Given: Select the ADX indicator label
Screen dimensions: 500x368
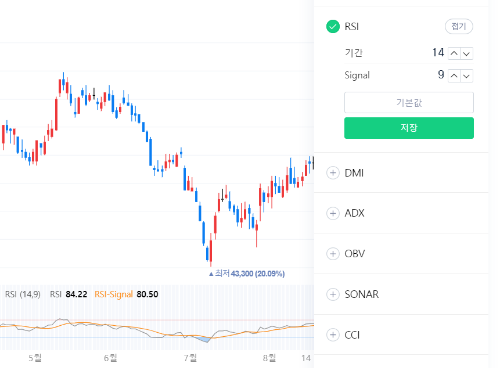Looking at the screenshot, I should pos(354,213).
